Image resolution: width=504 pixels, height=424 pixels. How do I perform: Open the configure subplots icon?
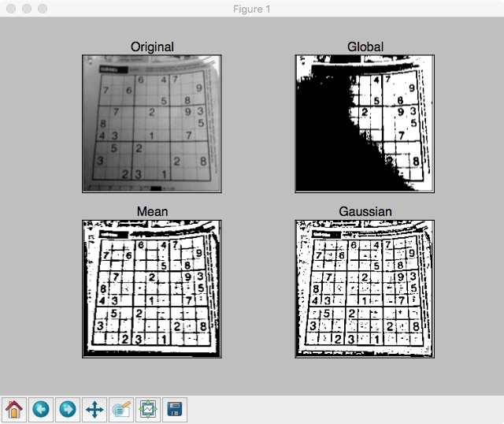tap(148, 410)
